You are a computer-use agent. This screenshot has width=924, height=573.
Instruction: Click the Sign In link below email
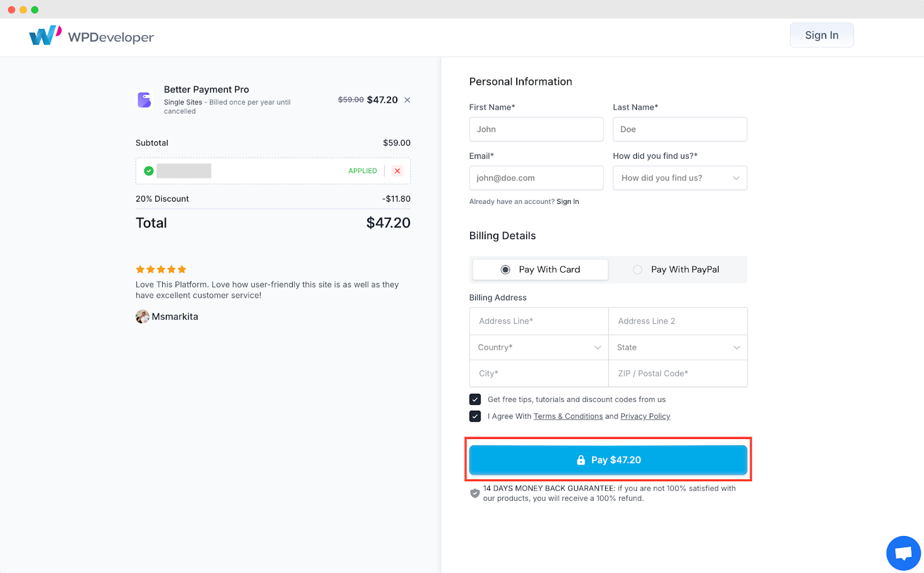[x=568, y=202]
